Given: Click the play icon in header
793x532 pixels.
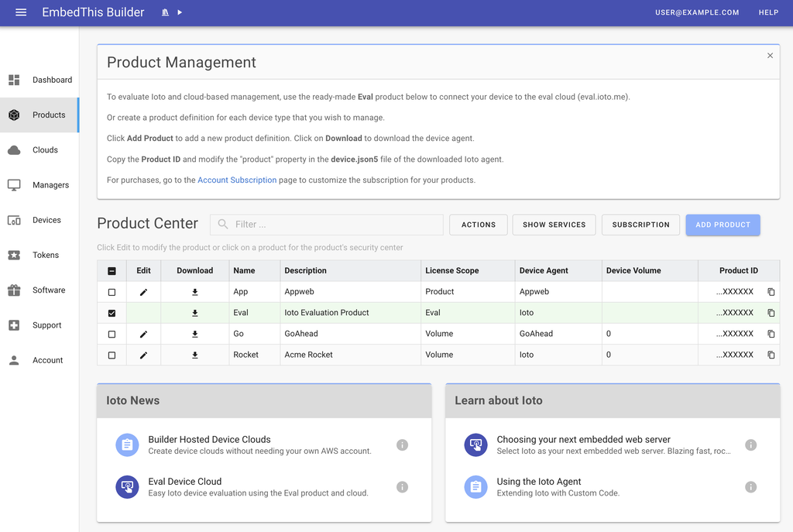Looking at the screenshot, I should tap(180, 12).
